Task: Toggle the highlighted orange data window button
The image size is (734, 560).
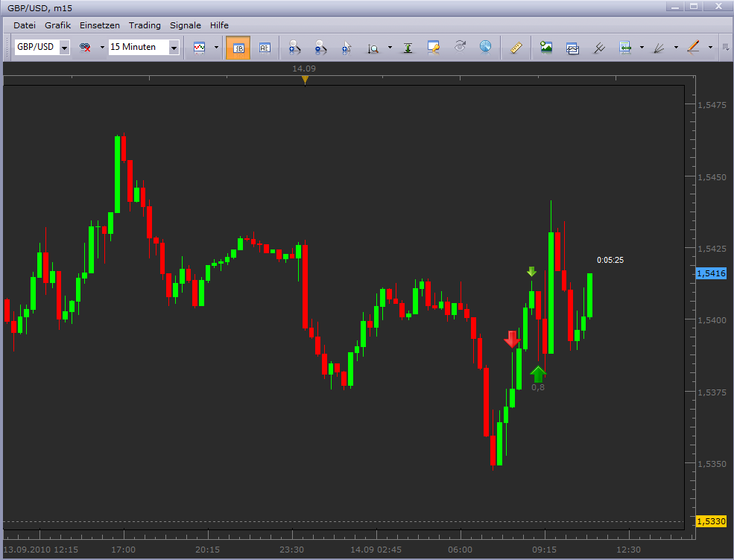Action: [x=238, y=48]
